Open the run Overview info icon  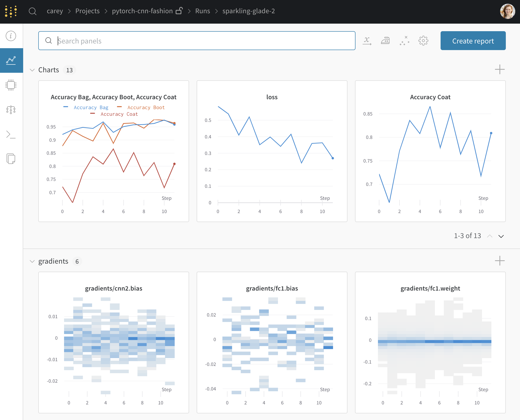click(x=11, y=36)
